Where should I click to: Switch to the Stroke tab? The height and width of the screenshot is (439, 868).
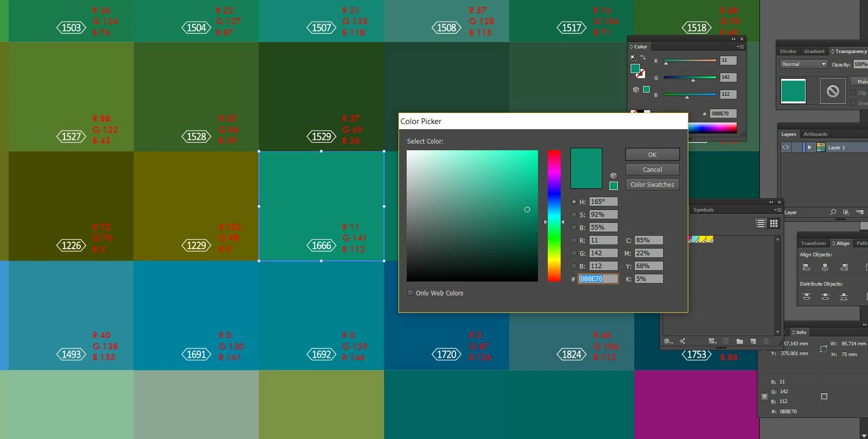point(788,51)
